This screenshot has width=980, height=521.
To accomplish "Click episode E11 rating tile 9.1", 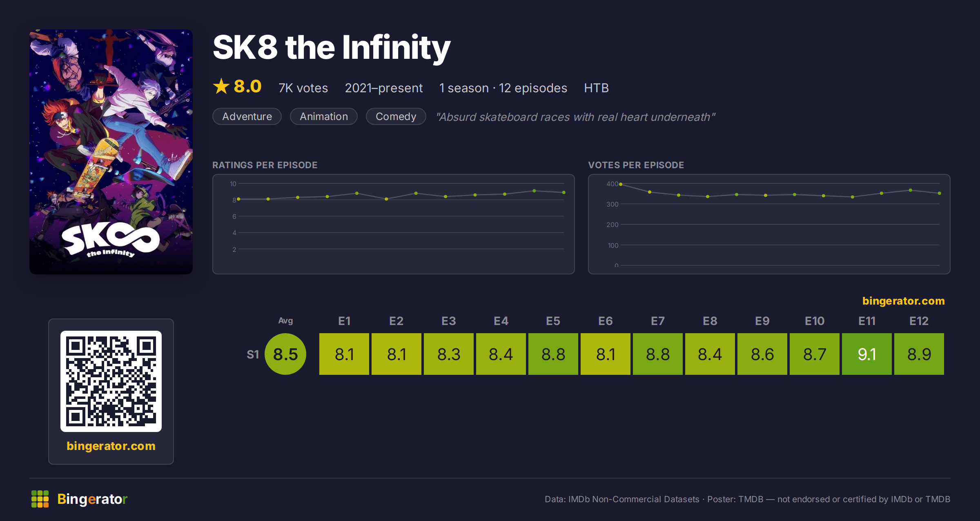I will [x=867, y=354].
